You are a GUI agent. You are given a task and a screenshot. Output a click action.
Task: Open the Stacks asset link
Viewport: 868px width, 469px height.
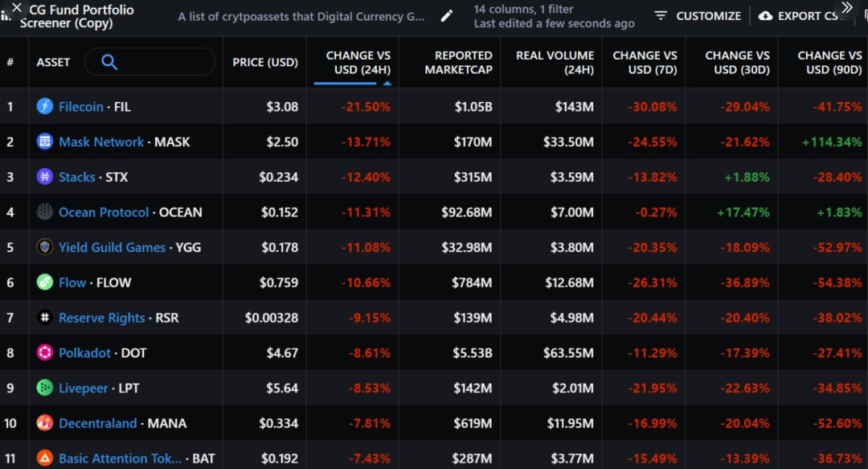coord(77,177)
